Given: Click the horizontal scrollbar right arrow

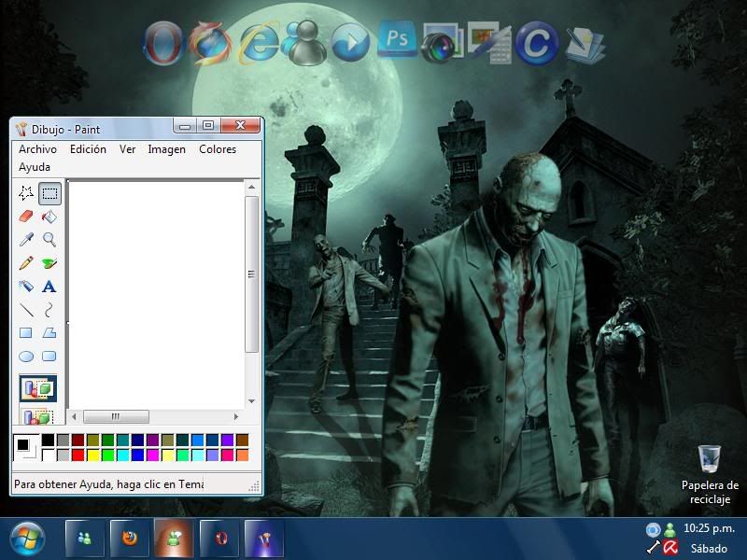Looking at the screenshot, I should pos(236,416).
